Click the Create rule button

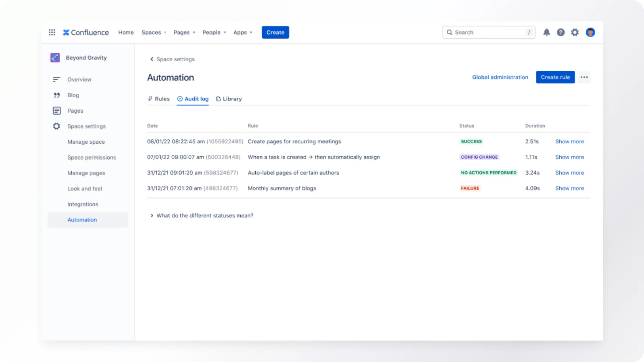click(x=555, y=77)
